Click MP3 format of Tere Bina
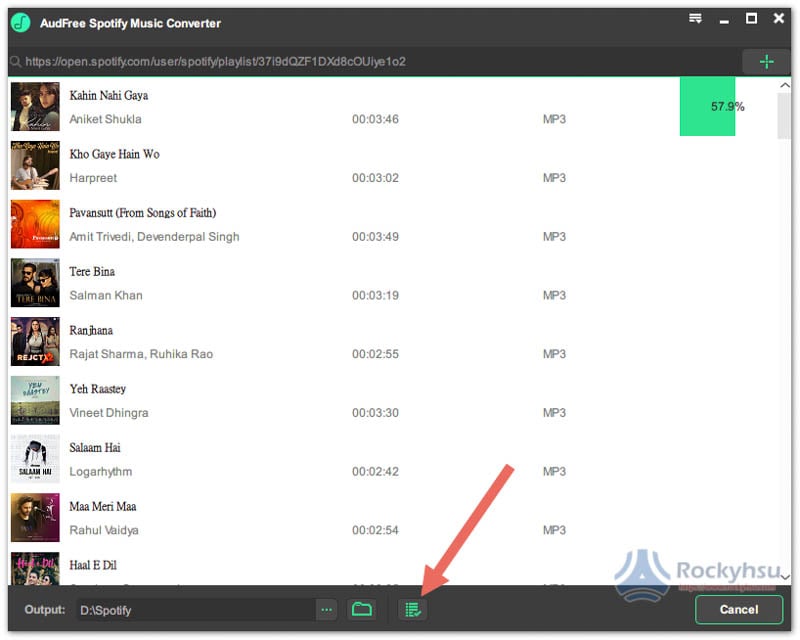800x640 pixels. (x=555, y=295)
